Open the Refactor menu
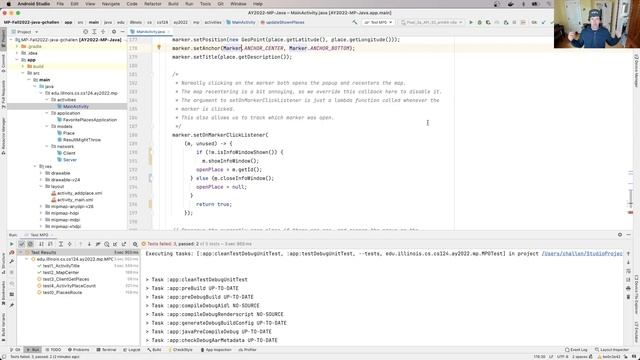 coord(153,4)
